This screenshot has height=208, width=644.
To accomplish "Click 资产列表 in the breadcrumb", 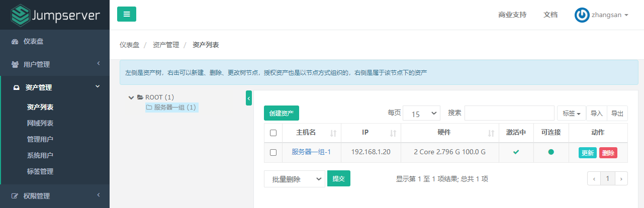I will pyautogui.click(x=206, y=45).
